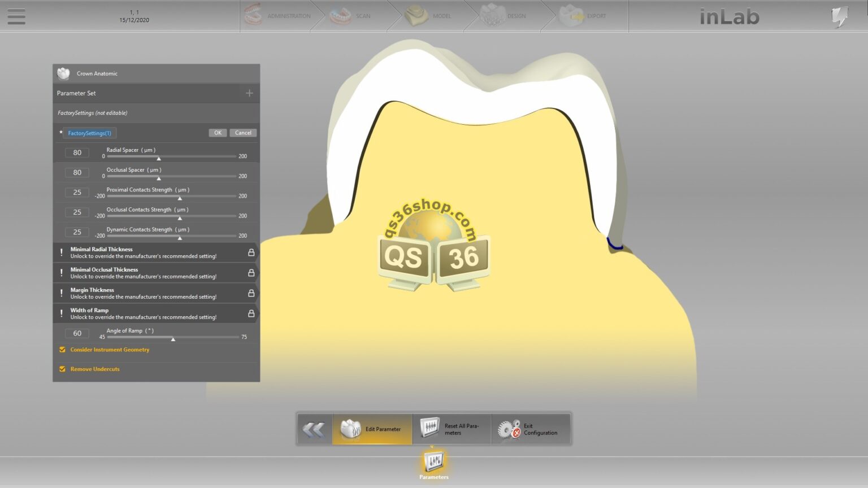The image size is (868, 488).
Task: Toggle Consider Instrument Geometry checkbox
Action: (x=62, y=350)
